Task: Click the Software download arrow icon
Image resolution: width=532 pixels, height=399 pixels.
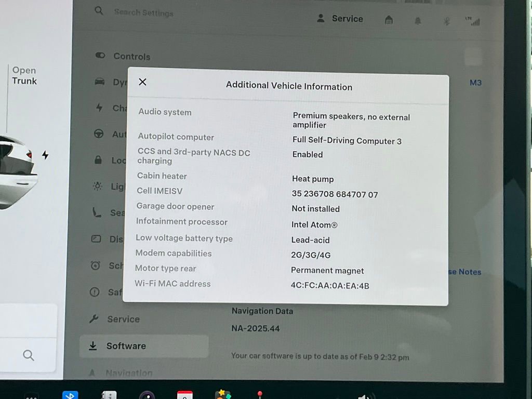Action: point(92,345)
